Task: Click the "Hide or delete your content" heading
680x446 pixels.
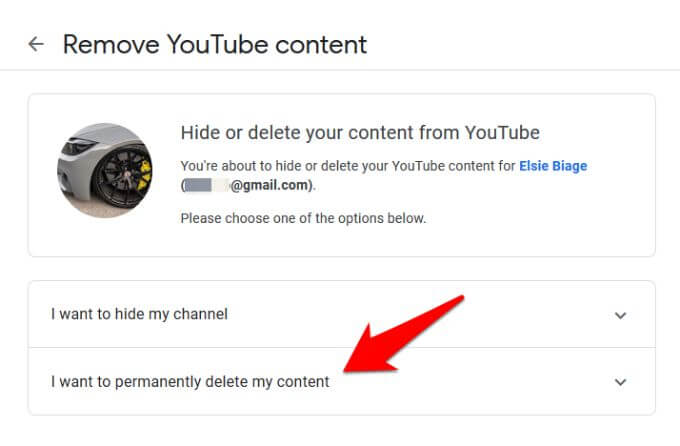Action: pyautogui.click(x=360, y=133)
